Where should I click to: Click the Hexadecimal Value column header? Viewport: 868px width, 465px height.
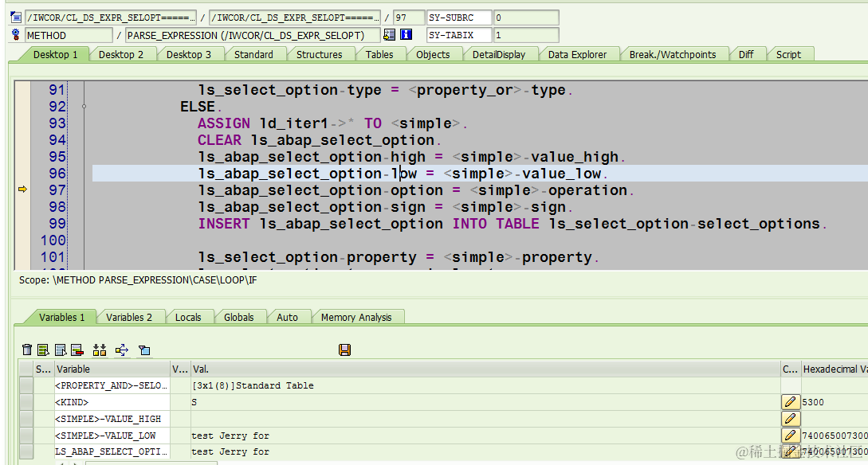click(835, 369)
